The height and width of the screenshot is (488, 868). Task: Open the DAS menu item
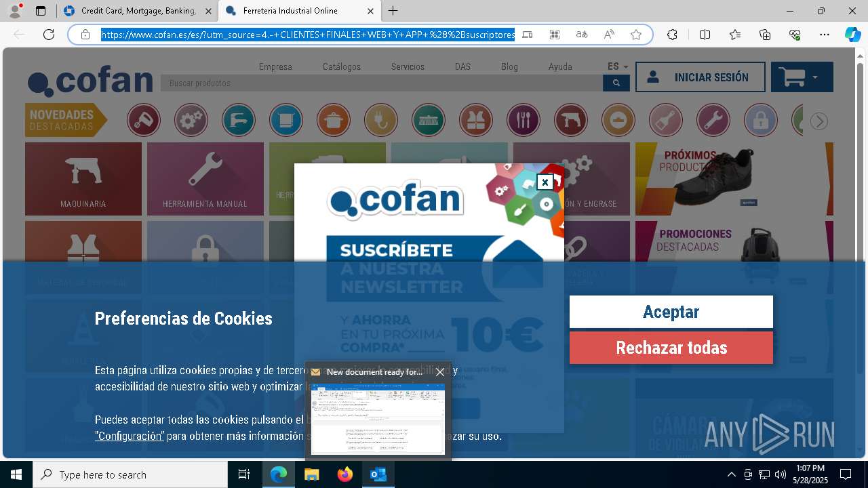[462, 66]
